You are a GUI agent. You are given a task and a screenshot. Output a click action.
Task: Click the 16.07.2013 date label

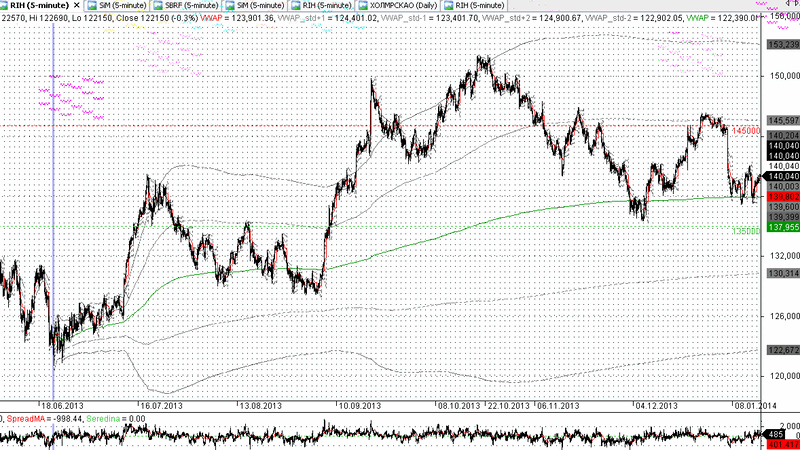pyautogui.click(x=161, y=406)
